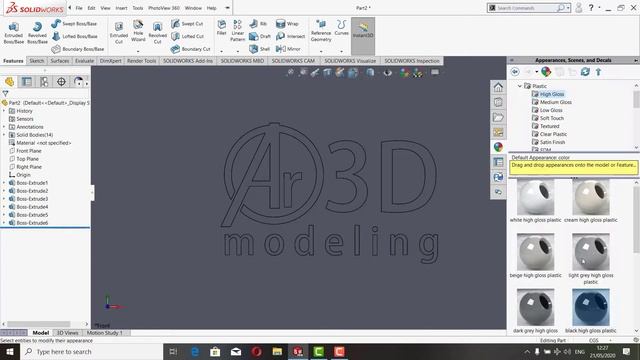Expand Boss-Extrude4 feature
This screenshot has height=360, width=640.
point(4,207)
